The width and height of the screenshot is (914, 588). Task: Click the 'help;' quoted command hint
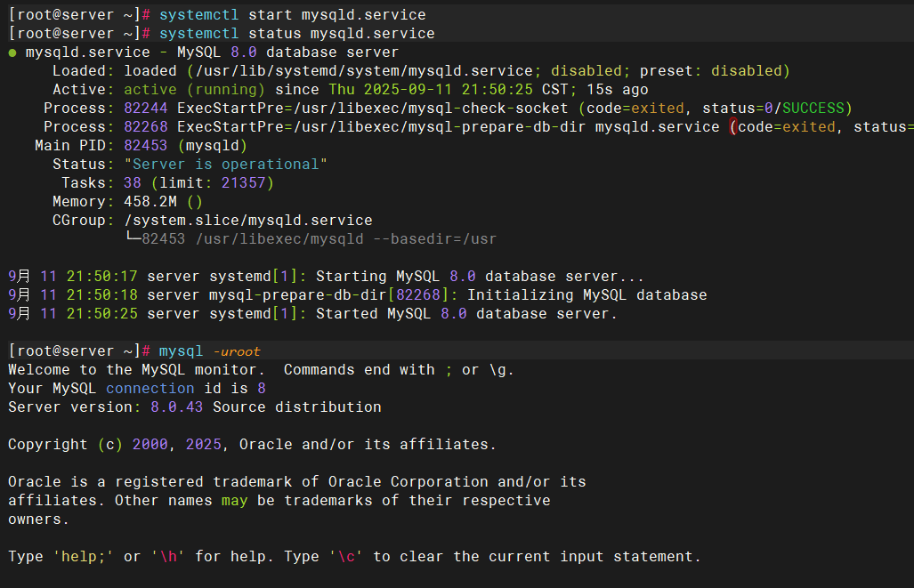coord(84,557)
